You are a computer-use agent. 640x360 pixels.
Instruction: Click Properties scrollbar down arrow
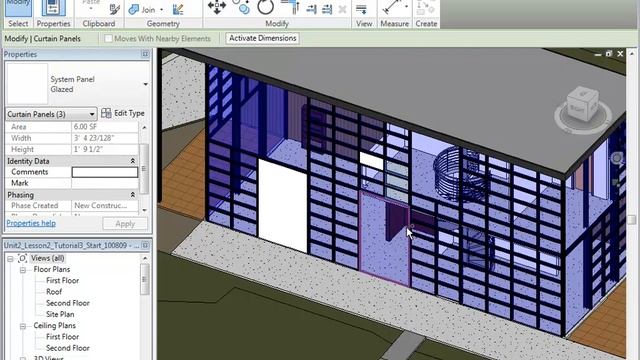tap(144, 210)
